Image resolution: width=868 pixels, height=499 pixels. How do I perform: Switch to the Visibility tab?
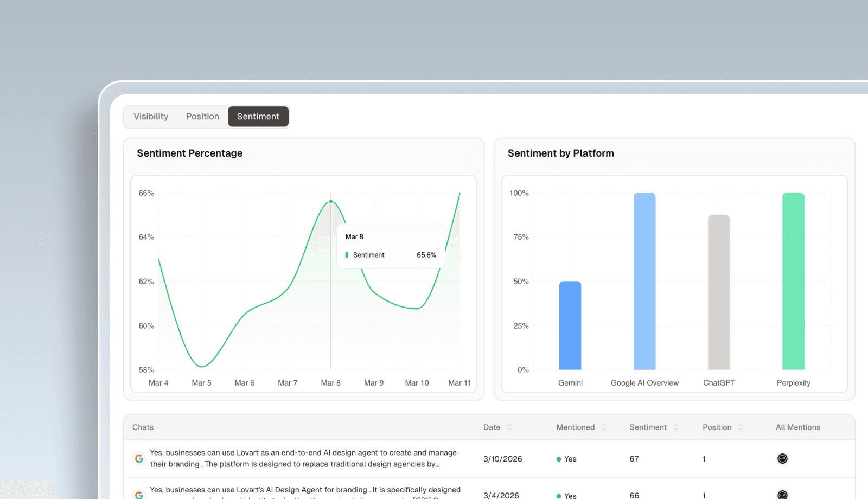151,117
